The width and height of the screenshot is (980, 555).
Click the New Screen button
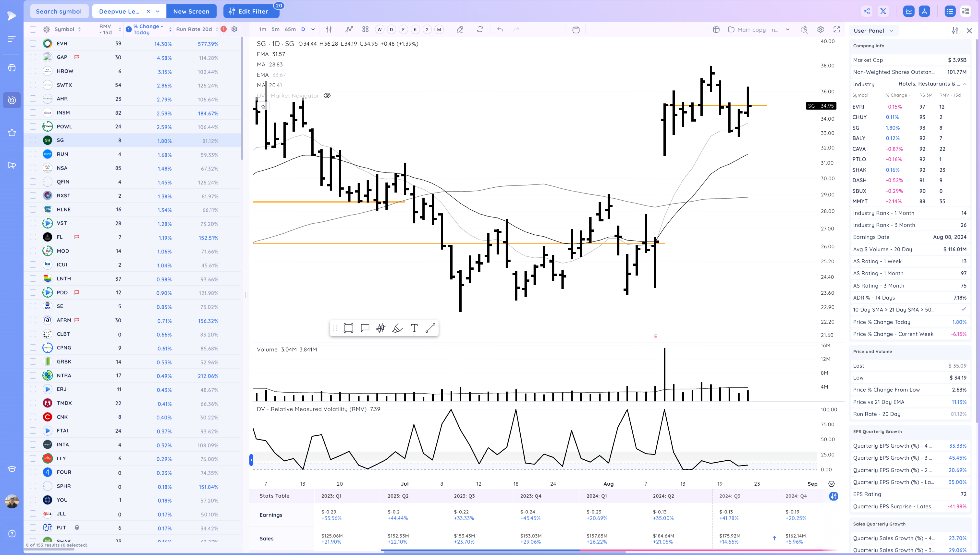pyautogui.click(x=191, y=12)
